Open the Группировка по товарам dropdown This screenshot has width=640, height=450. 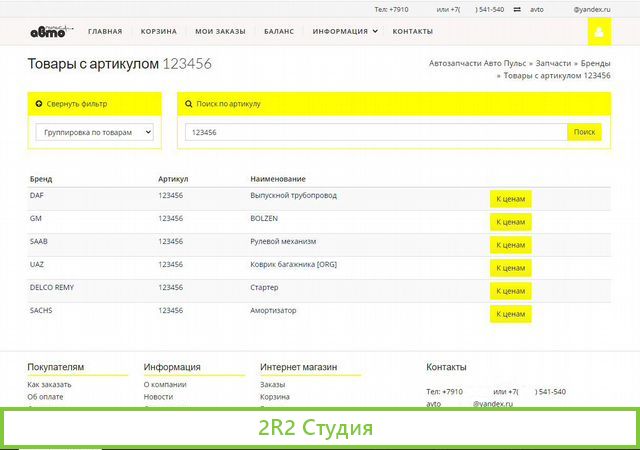[x=94, y=132]
